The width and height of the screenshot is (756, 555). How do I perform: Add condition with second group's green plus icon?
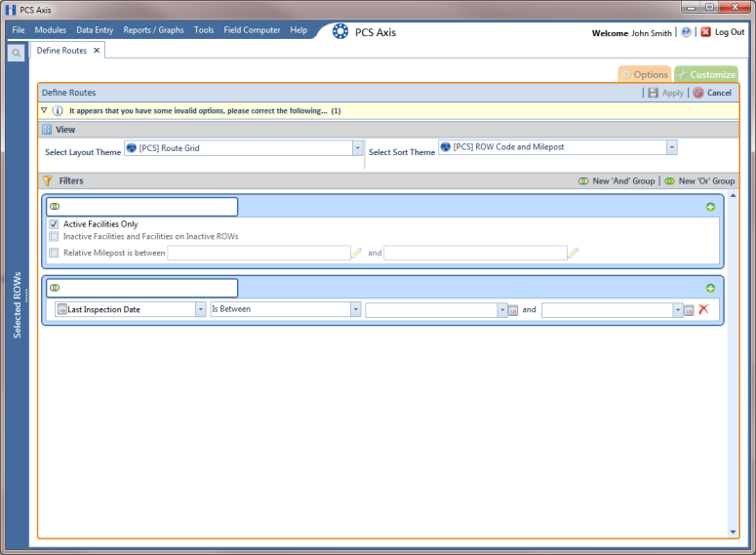click(710, 289)
